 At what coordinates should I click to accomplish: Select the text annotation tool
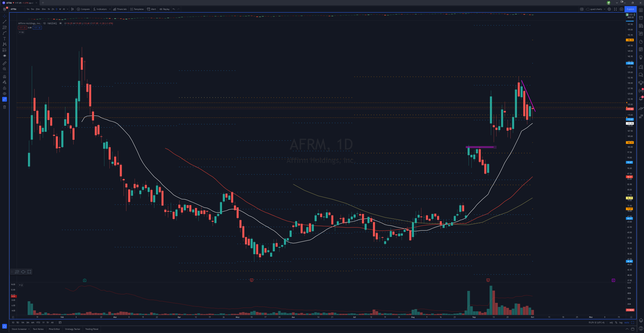click(x=4, y=39)
